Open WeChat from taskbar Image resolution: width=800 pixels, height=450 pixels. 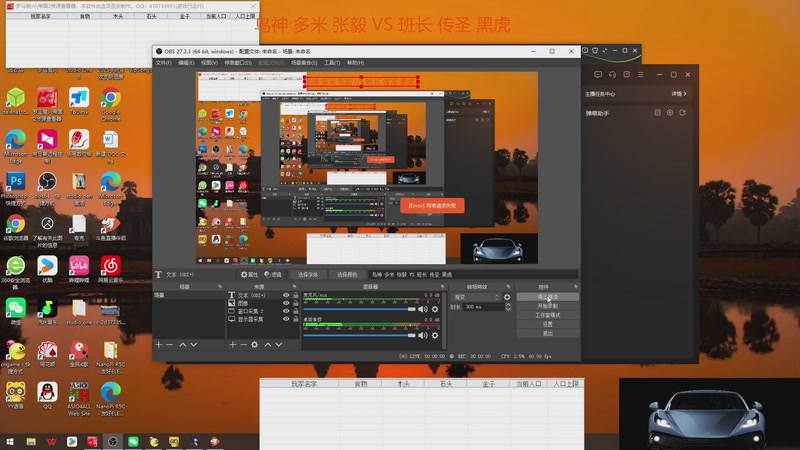click(x=133, y=441)
